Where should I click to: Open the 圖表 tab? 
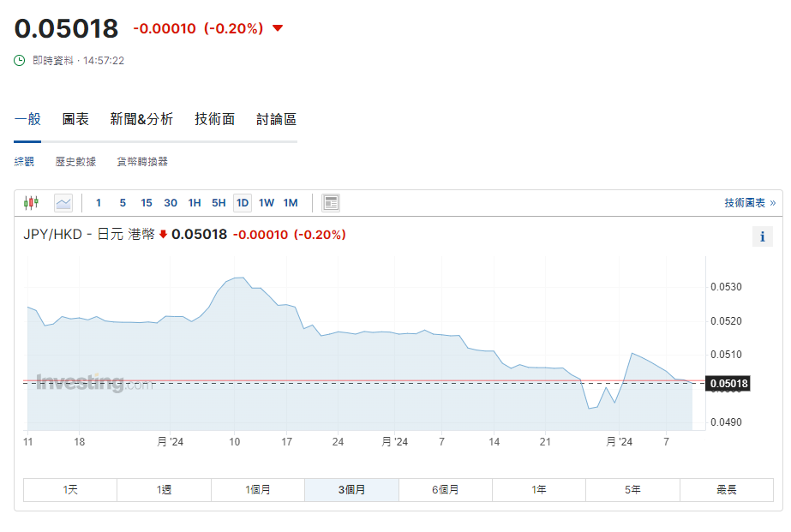75,119
